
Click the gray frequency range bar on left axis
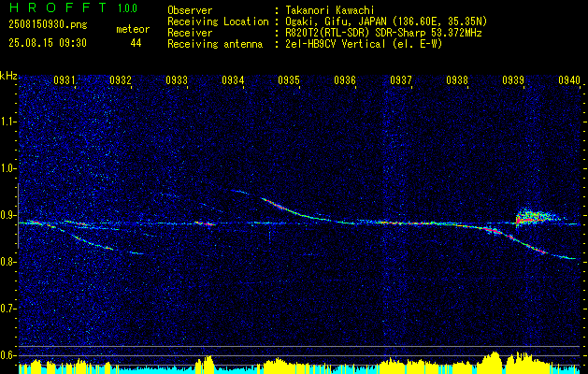click(x=18, y=216)
